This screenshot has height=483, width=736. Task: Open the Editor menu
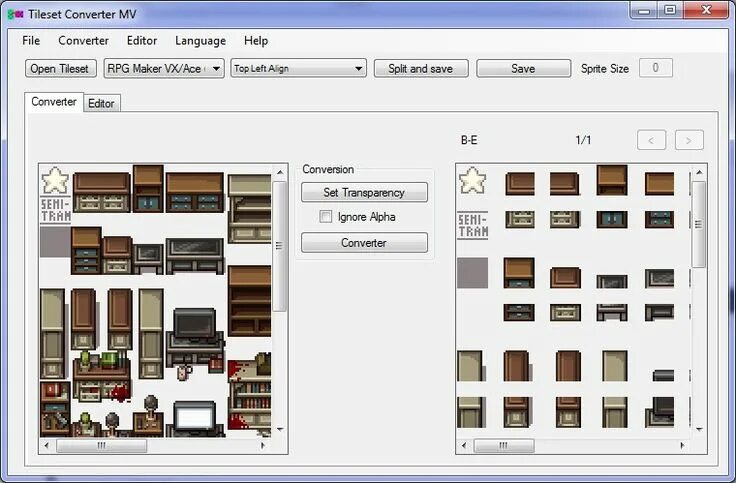click(142, 41)
